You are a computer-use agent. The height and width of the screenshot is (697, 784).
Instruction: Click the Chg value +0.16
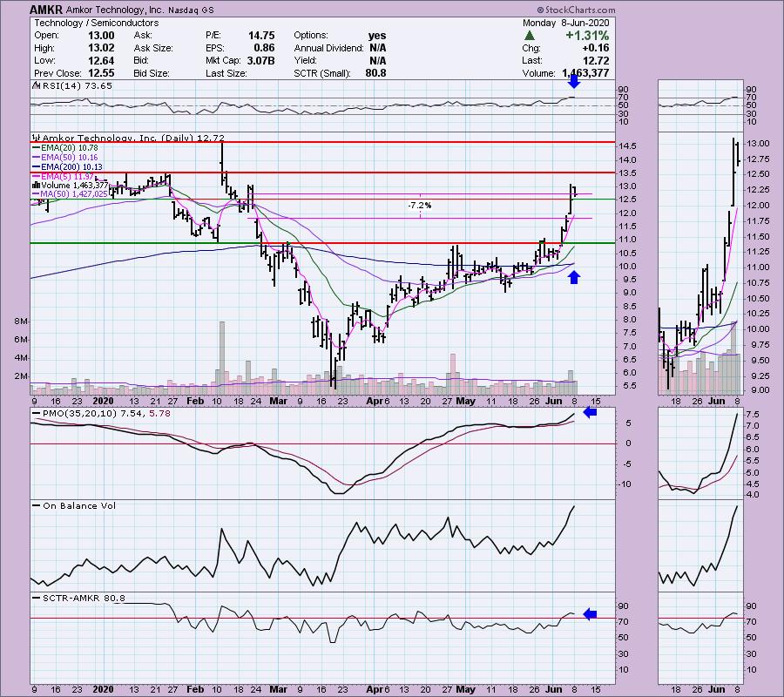point(596,48)
